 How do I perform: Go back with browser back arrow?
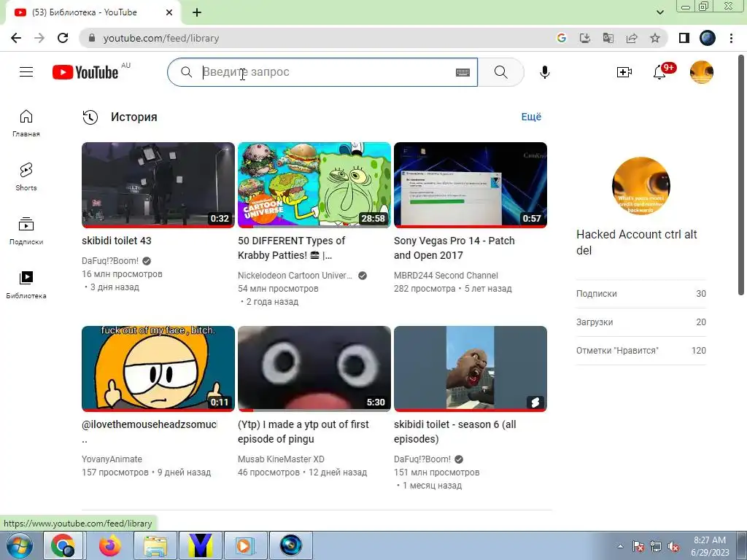[16, 38]
